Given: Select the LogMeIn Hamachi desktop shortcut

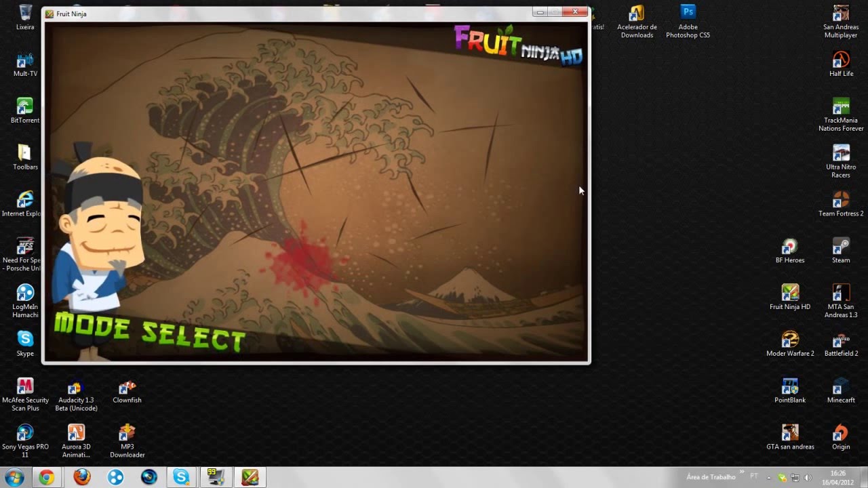Looking at the screenshot, I should point(25,302).
